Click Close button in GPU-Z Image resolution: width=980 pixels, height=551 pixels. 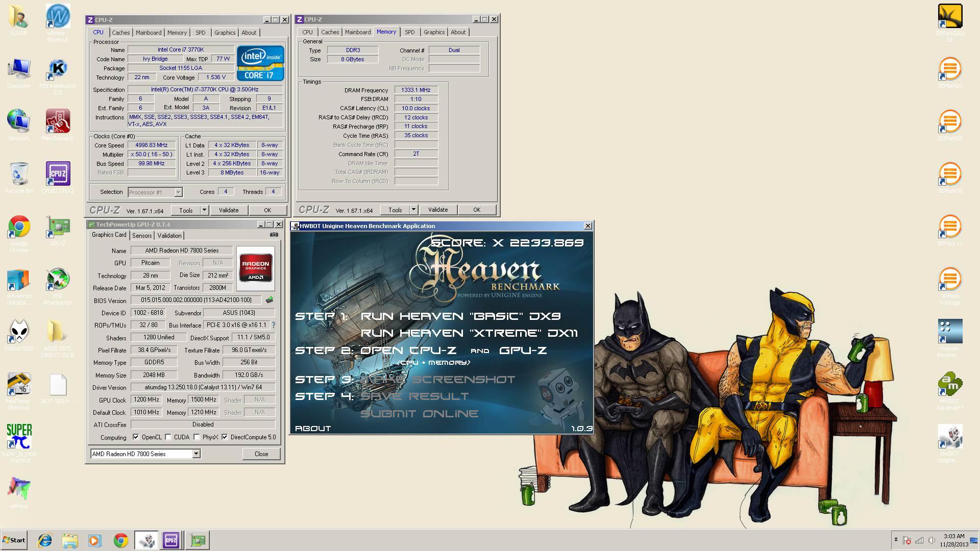point(261,454)
